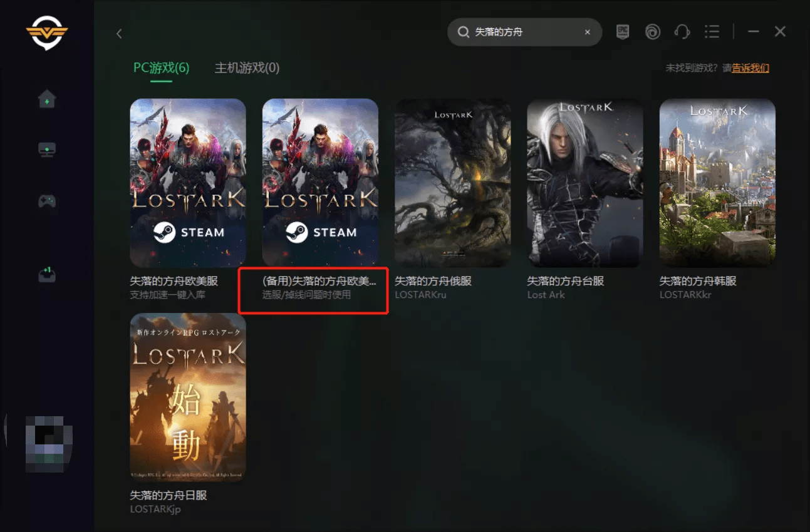Close the application window
810x532 pixels.
(x=780, y=31)
